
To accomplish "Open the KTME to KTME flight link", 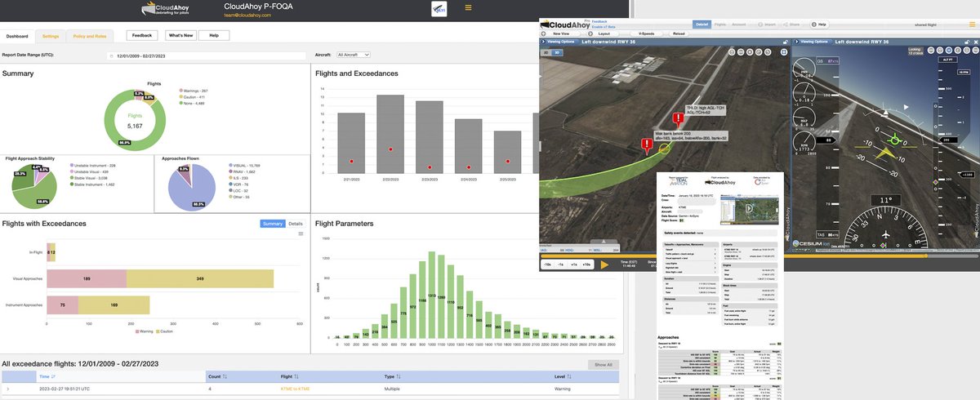I will [x=295, y=389].
